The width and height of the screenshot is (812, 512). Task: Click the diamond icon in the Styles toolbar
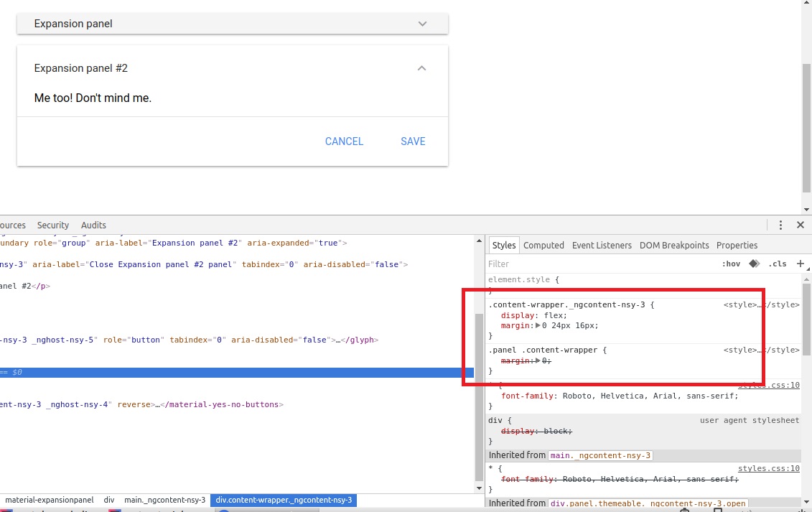(x=754, y=264)
